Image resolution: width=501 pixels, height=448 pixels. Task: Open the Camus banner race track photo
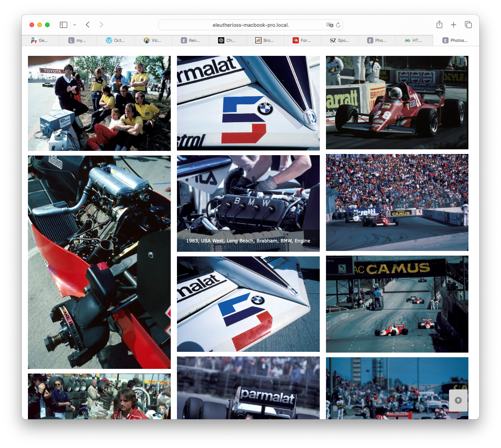coord(397,304)
